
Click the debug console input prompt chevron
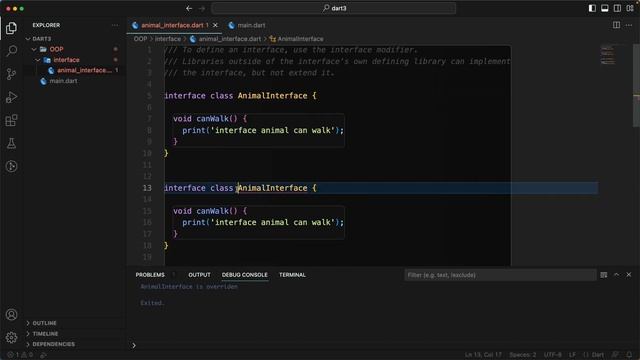(134, 345)
